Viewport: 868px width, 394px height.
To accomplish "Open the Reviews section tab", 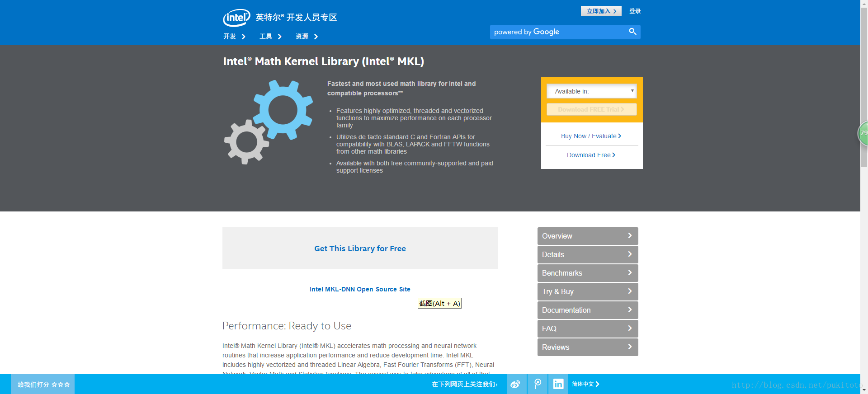I will click(x=588, y=347).
